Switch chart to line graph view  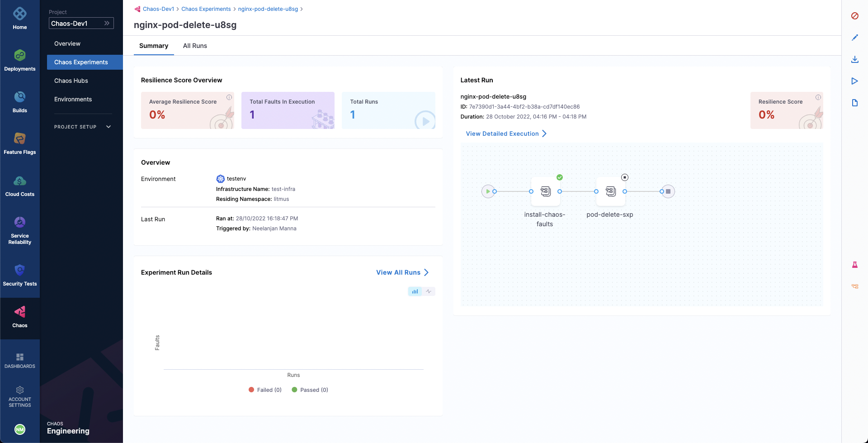(x=429, y=291)
